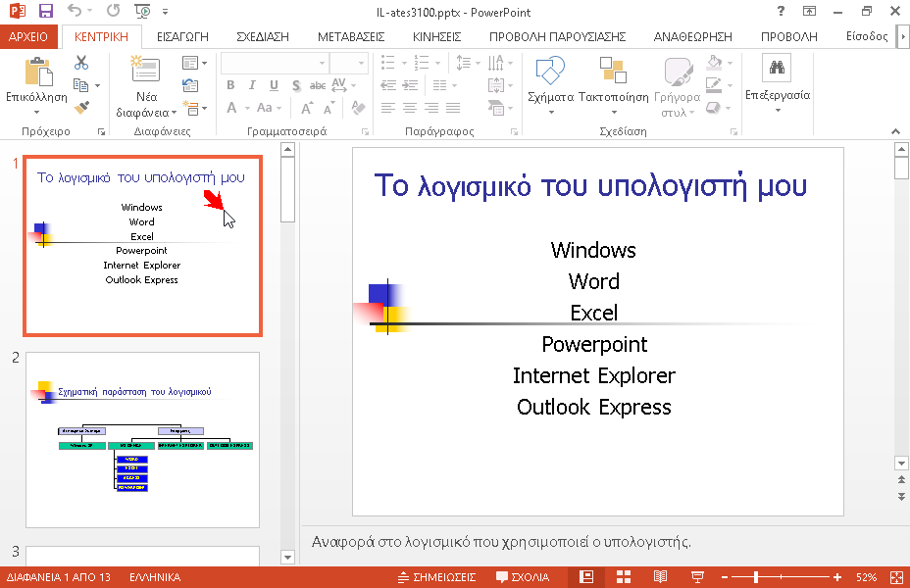910x588 pixels.
Task: Increase the list indent level
Action: [x=410, y=86]
